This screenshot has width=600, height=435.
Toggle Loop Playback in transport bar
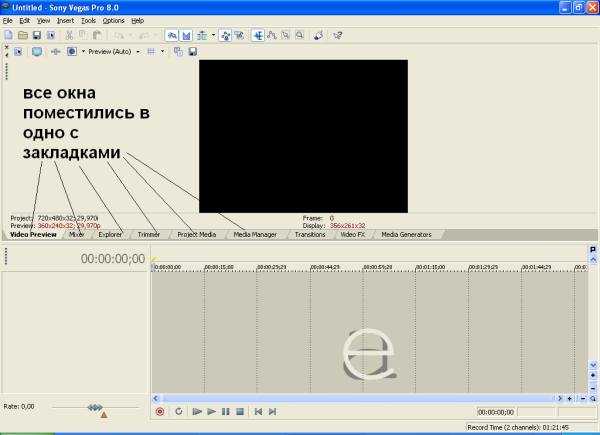pos(179,412)
